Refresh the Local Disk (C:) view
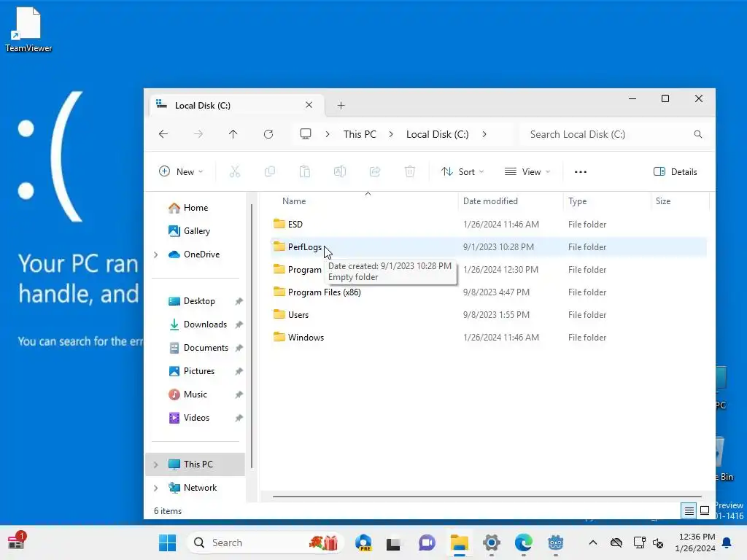This screenshot has height=560, width=747. click(268, 134)
